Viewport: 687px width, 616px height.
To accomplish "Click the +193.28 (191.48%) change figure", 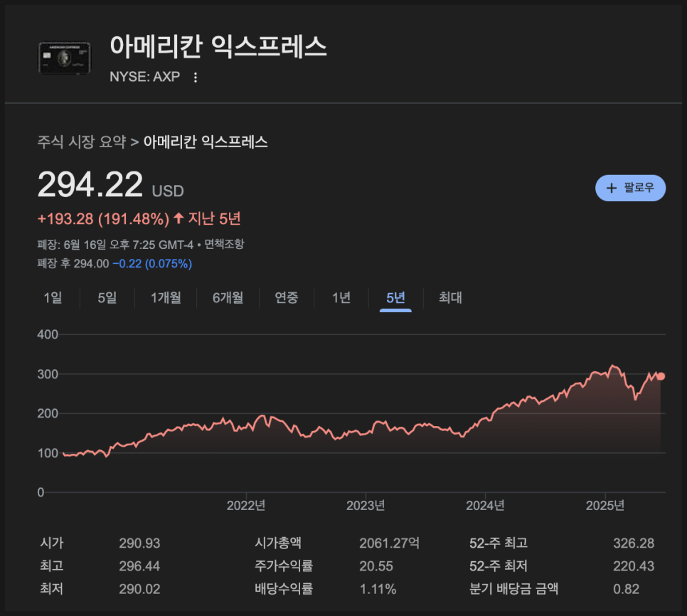I will [103, 218].
